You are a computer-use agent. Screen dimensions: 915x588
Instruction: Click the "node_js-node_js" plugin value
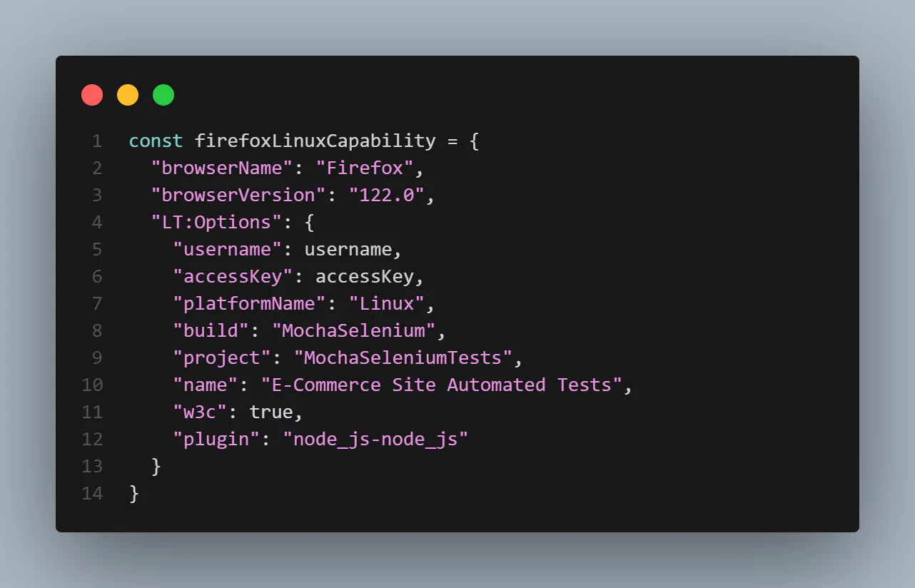[x=380, y=439]
